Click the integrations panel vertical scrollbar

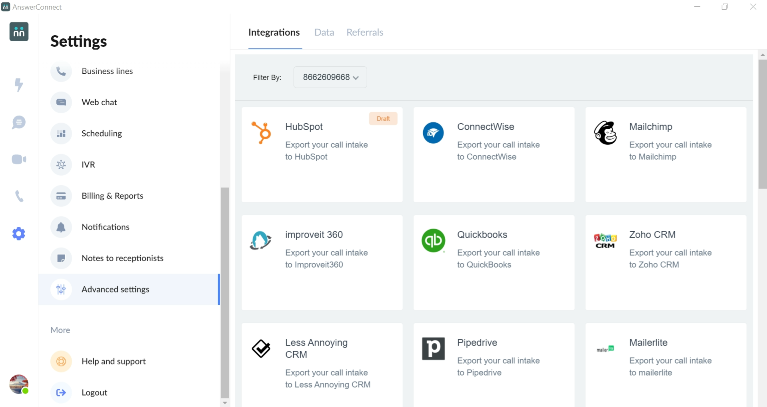(763, 123)
